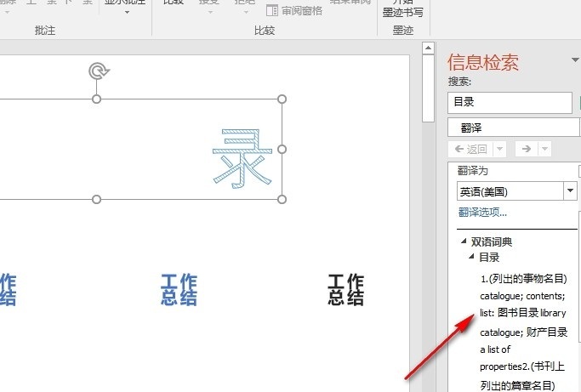This screenshot has height=392, width=581.
Task: Open the 英语(美国) target language dropdown
Action: 570,191
